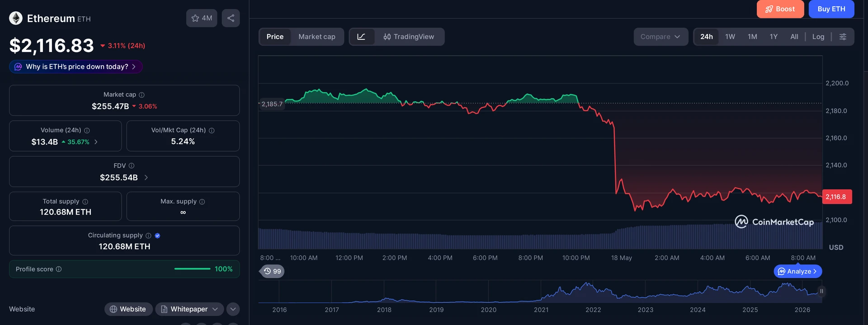Screen dimensions: 868x325
Task: Open the Website link
Action: [x=128, y=309]
